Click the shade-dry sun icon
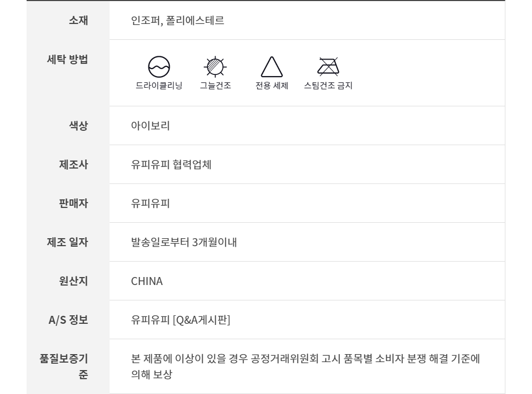This screenshot has height=394, width=532. tap(215, 66)
